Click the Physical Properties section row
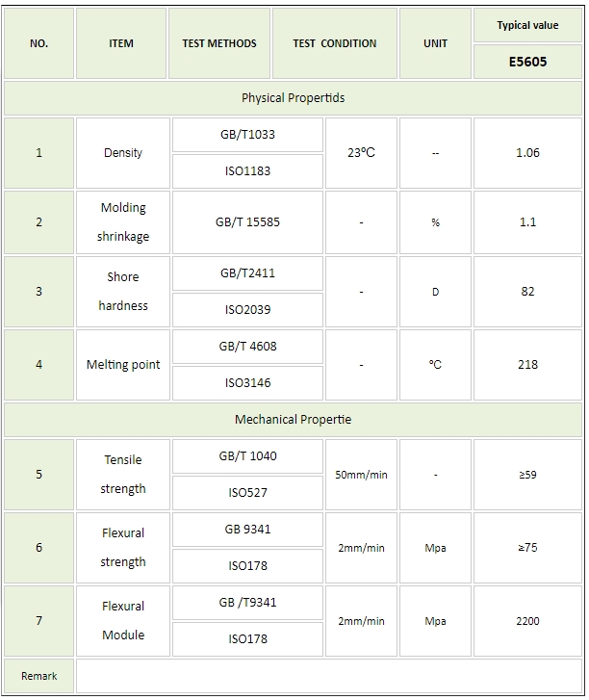 point(293,98)
